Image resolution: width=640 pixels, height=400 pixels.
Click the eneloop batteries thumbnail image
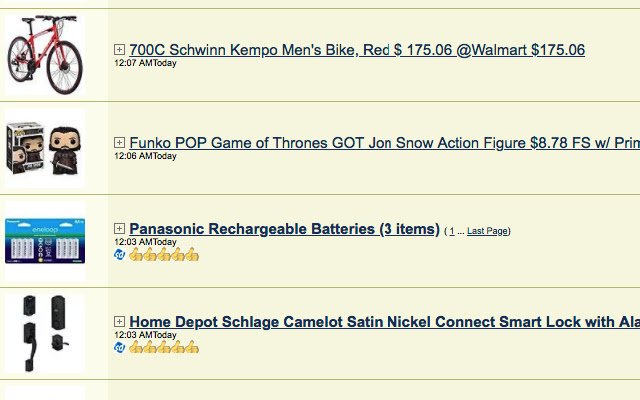[45, 241]
